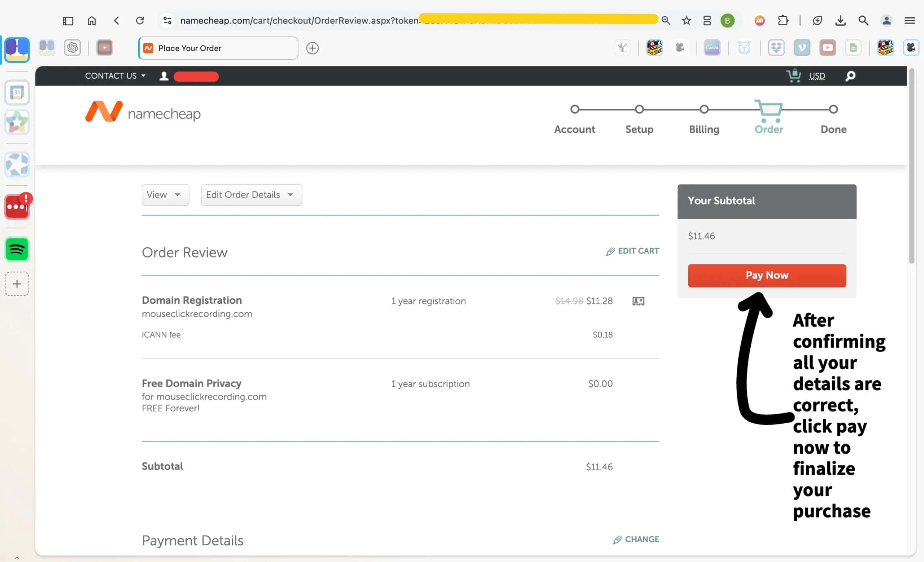The image size is (924, 562).
Task: Click the contact card icon beside domain price
Action: pos(638,301)
